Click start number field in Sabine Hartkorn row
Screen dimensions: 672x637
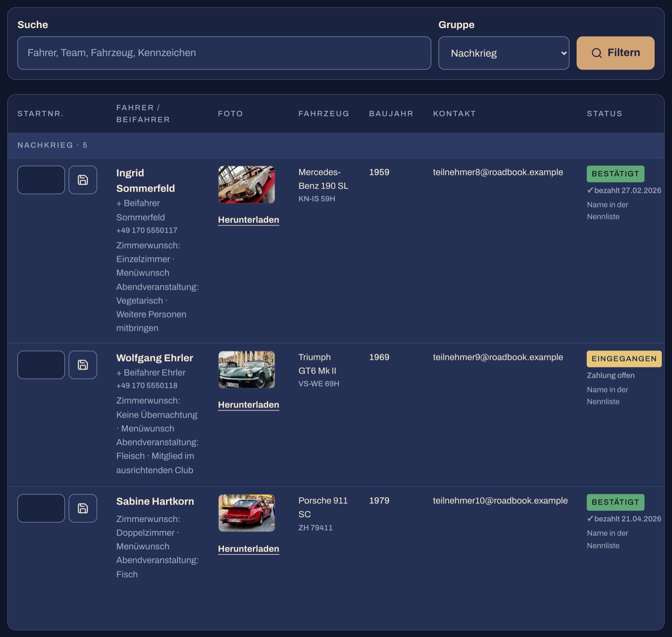[x=41, y=508]
